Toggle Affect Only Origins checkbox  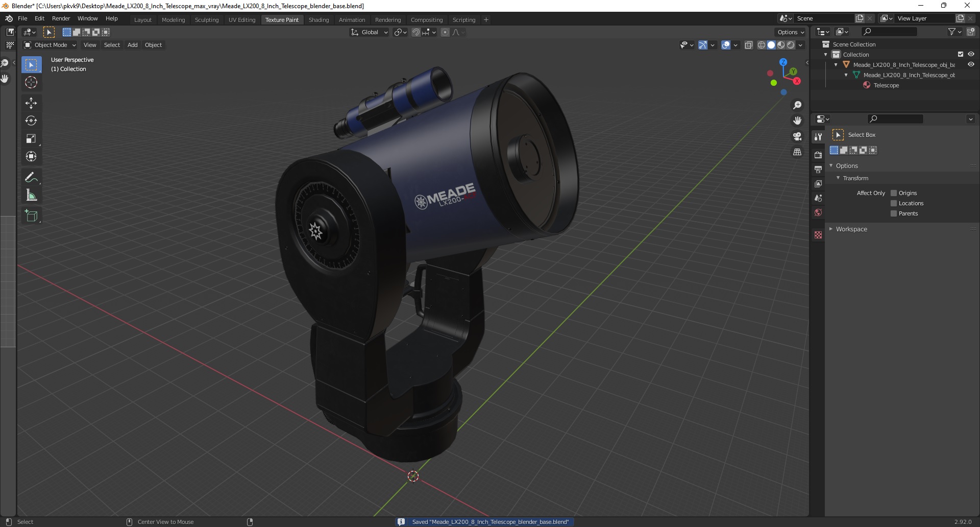coord(894,193)
